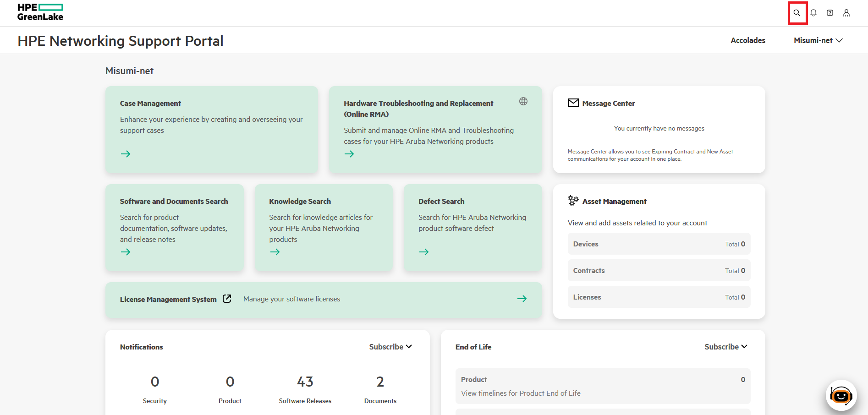Open the Defect Search card title

pos(441,202)
